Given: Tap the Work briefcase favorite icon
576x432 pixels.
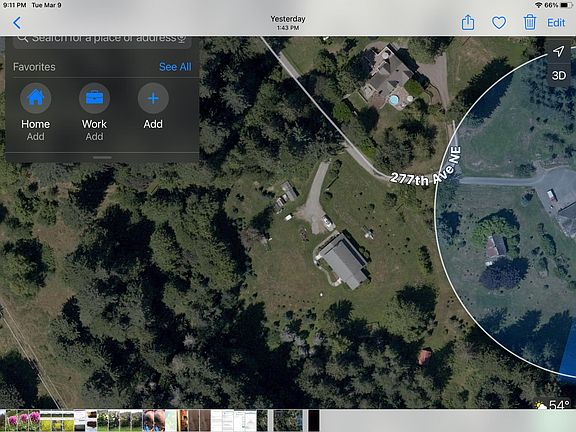Looking at the screenshot, I should click(x=94, y=98).
